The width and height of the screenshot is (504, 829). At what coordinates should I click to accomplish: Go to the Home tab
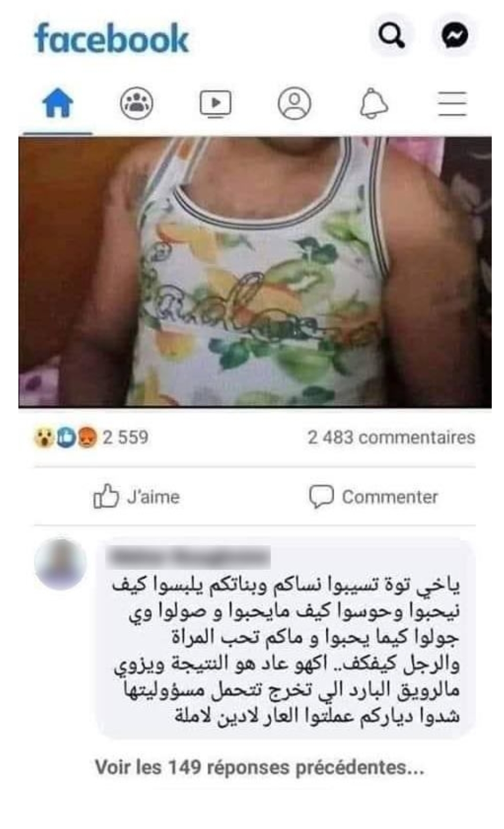click(58, 103)
